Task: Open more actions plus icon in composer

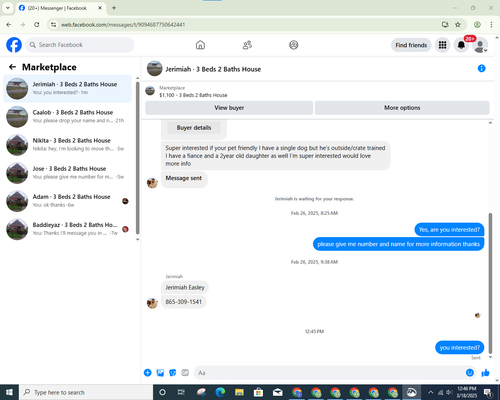Action: click(x=148, y=373)
